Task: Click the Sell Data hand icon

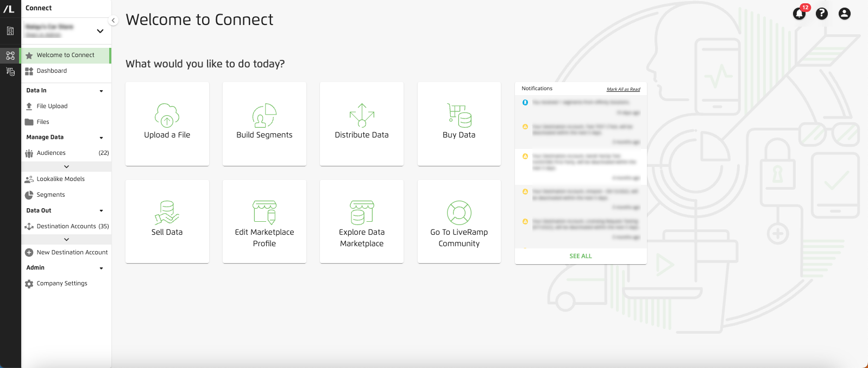Action: click(x=167, y=213)
